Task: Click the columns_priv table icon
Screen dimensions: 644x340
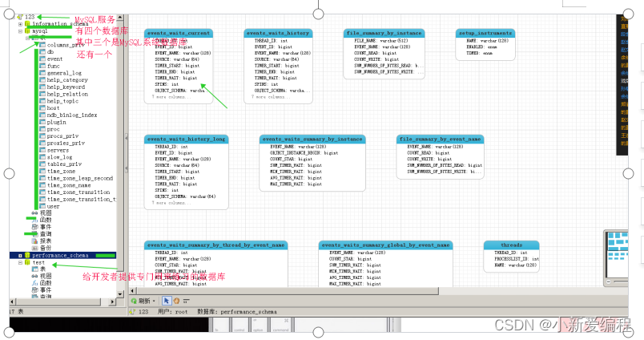Action: (x=42, y=45)
